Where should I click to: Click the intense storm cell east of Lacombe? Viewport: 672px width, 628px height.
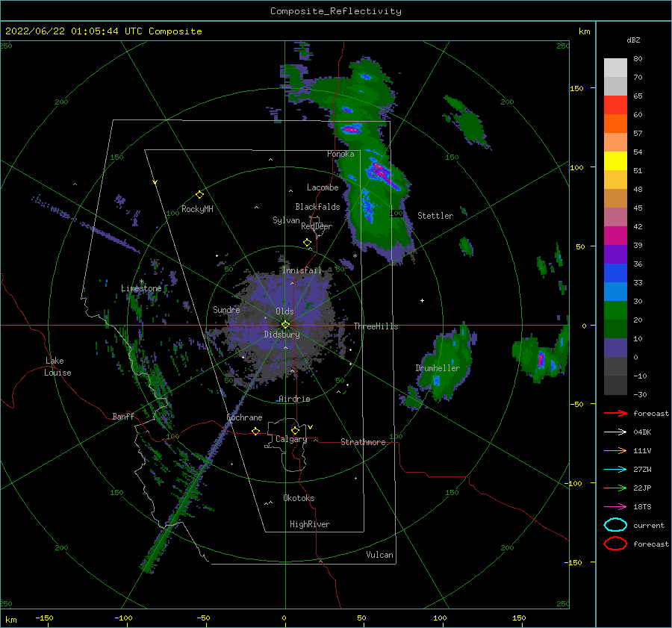click(384, 174)
